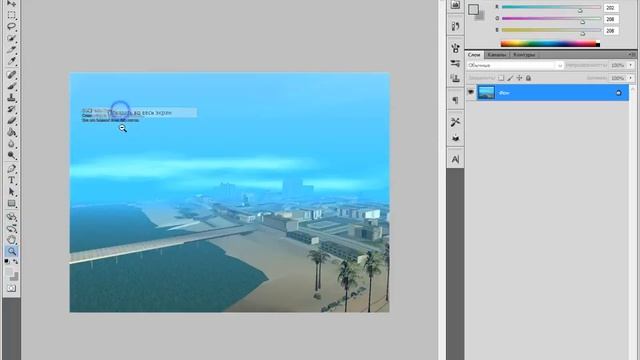Viewport: 640px width, 360px height.
Task: Select the Quick Selection tool
Action: tap(11, 38)
